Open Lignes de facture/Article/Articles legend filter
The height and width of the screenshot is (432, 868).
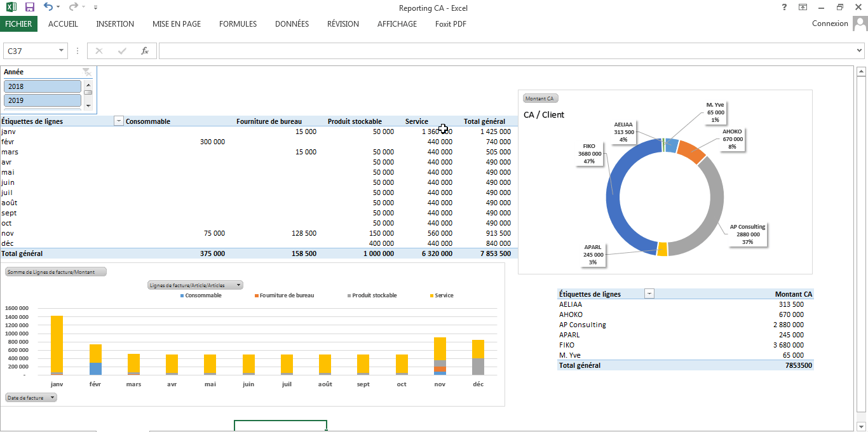194,285
